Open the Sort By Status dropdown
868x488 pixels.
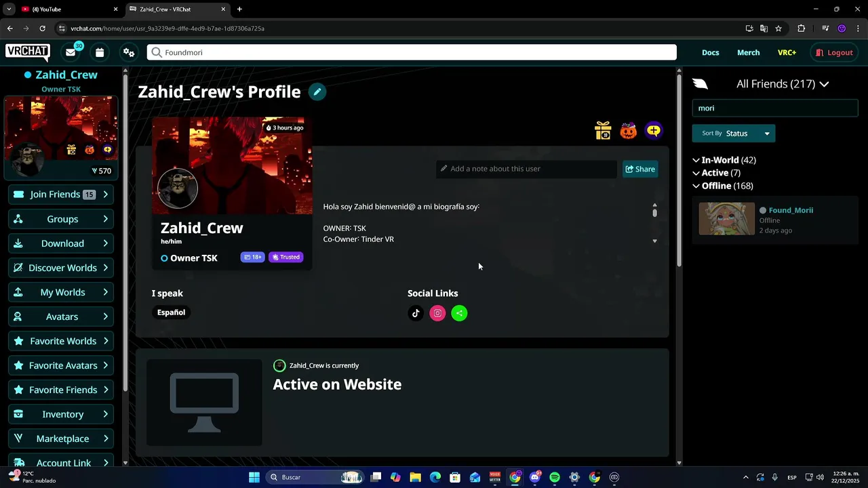734,134
